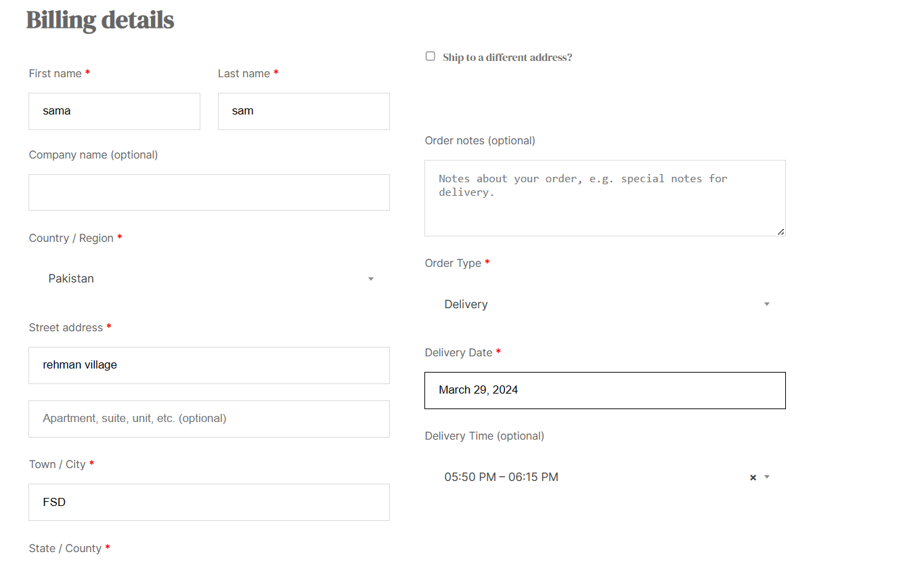The width and height of the screenshot is (924, 567).
Task: Click the 'Street address' label
Action: coord(66,327)
